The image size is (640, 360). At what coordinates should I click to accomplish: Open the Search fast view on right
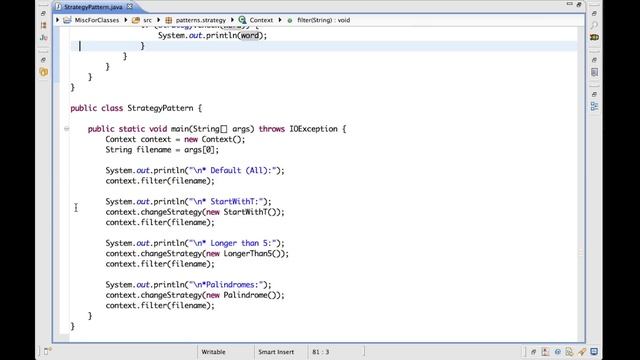pyautogui.click(x=594, y=25)
